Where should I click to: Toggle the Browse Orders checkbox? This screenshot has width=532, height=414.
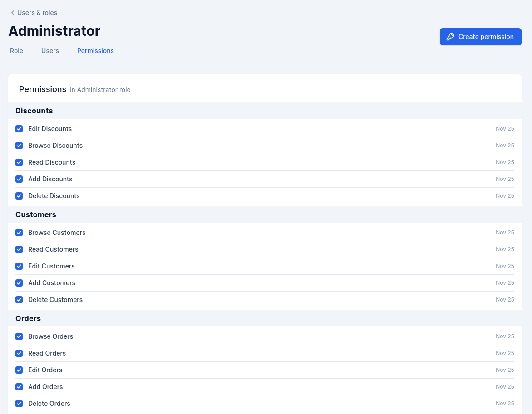[19, 336]
